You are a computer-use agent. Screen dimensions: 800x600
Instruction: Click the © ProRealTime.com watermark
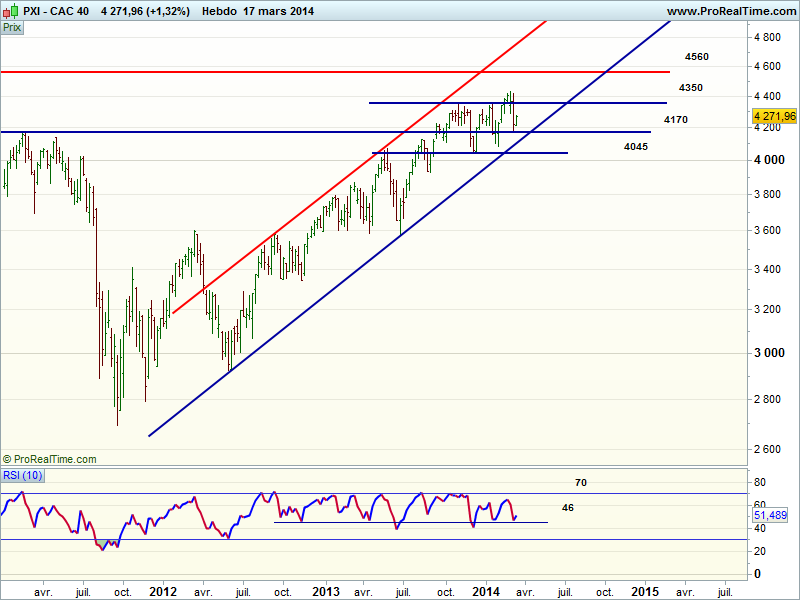tap(50, 459)
